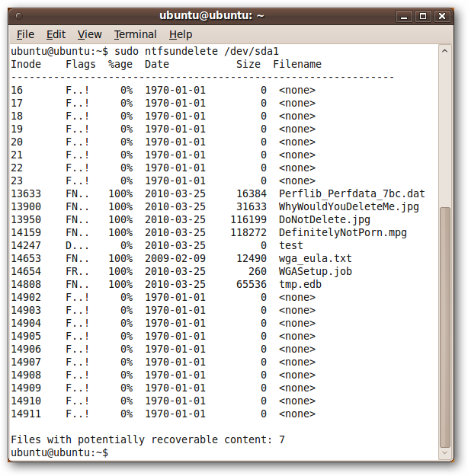
Task: Click the FR.. flags entry
Action: [78, 271]
